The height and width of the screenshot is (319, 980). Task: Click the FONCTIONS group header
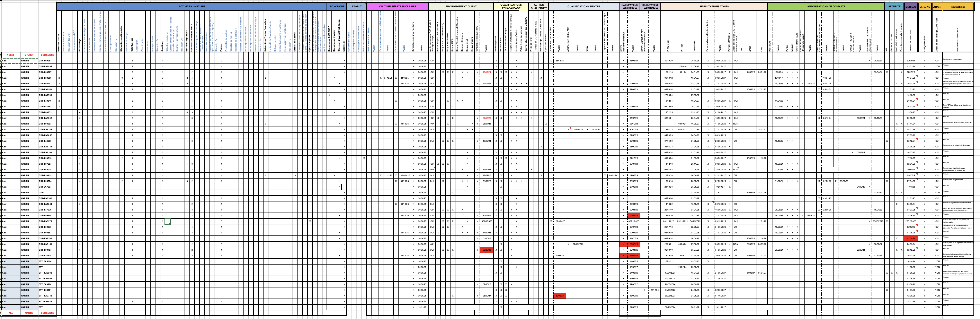pyautogui.click(x=337, y=7)
